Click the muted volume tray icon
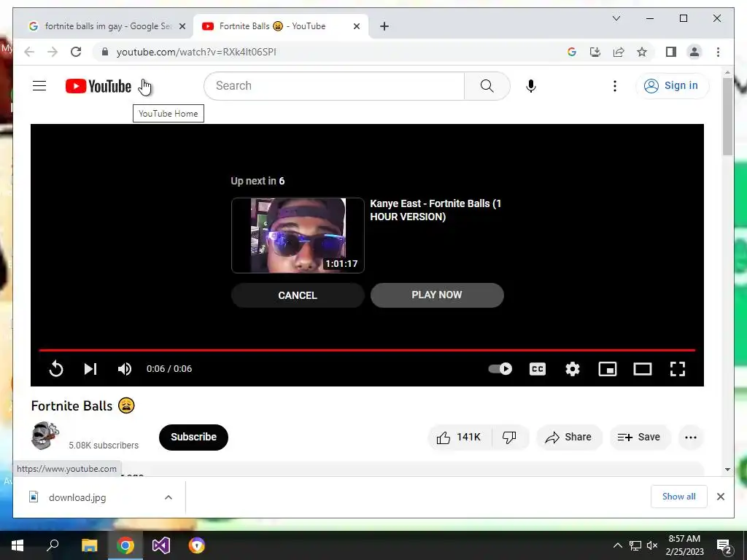 (652, 545)
